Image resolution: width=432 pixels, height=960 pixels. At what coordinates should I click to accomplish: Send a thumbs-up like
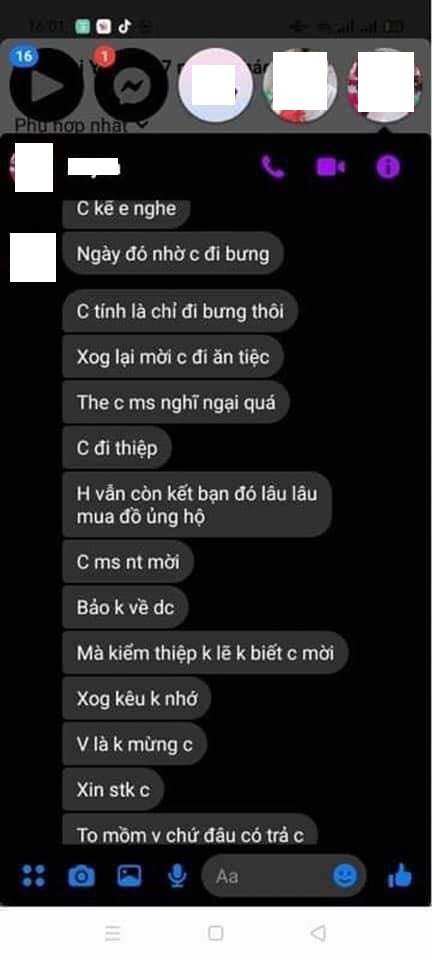click(x=400, y=877)
